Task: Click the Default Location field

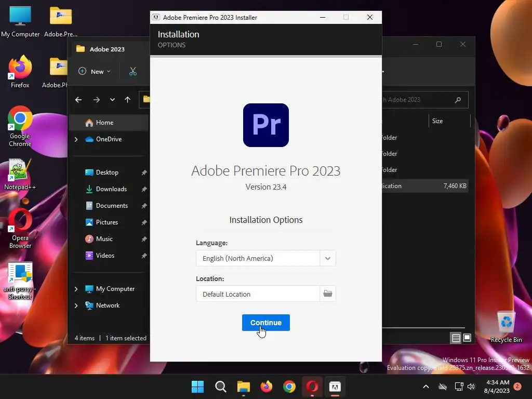Action: click(x=258, y=294)
